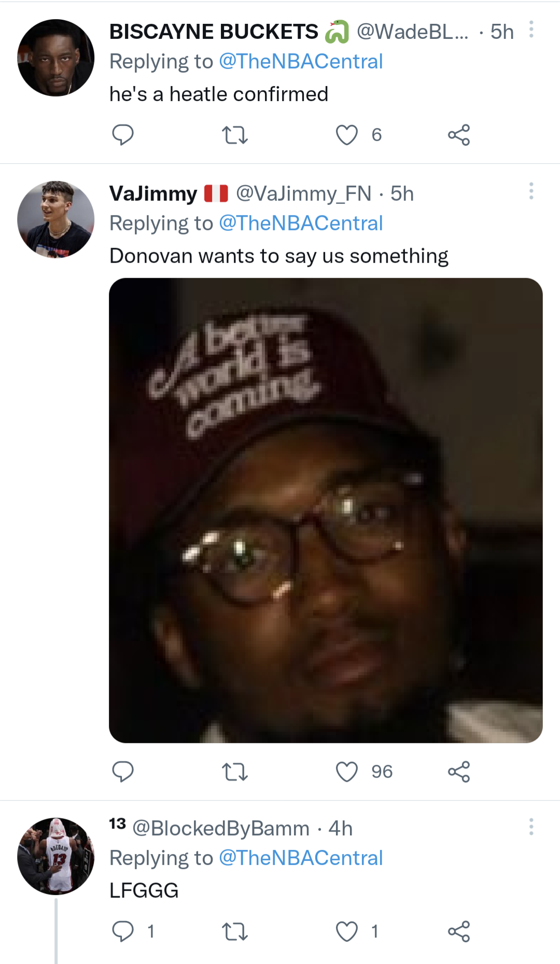Open @TheNBACentral link in BISCAYNE BUCKETS' reply
Screen dimensions: 560x964
point(301,62)
